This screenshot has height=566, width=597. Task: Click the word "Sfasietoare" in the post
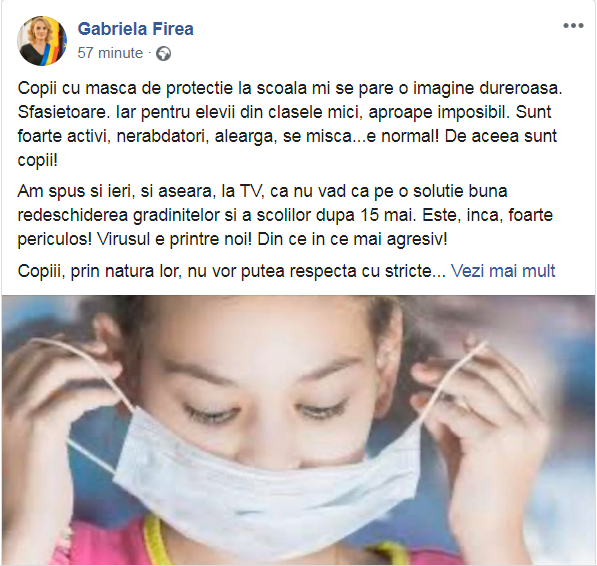[62, 112]
